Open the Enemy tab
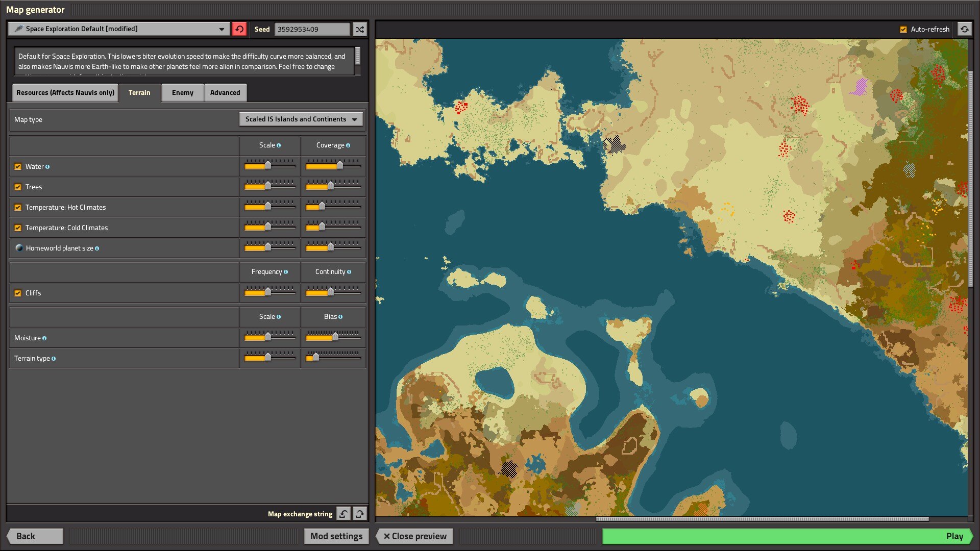980x551 pixels. 183,93
